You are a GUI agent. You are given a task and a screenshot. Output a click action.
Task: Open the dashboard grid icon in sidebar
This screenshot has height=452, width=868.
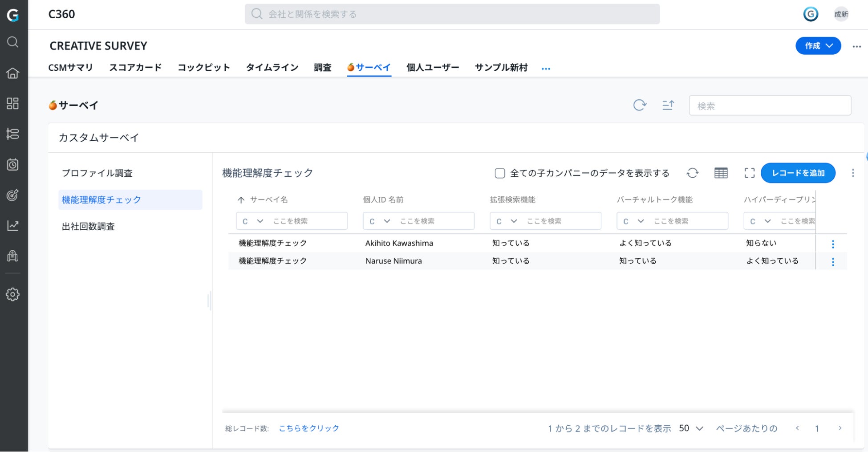tap(13, 103)
